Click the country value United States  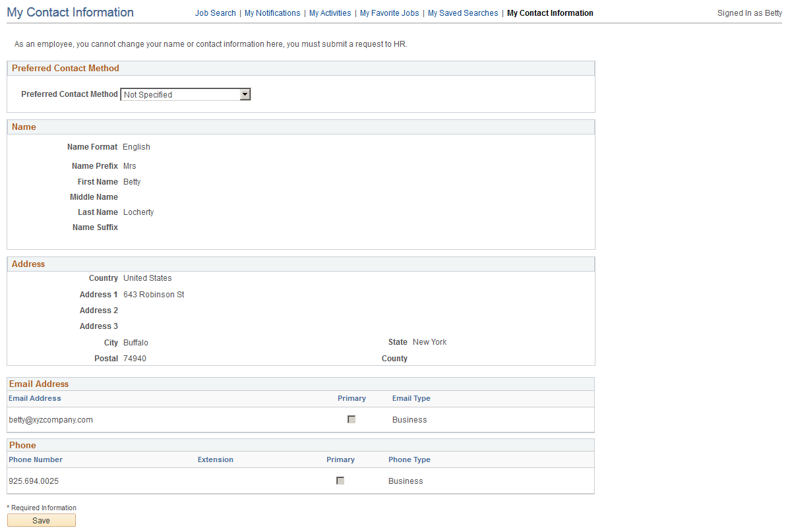click(x=148, y=278)
